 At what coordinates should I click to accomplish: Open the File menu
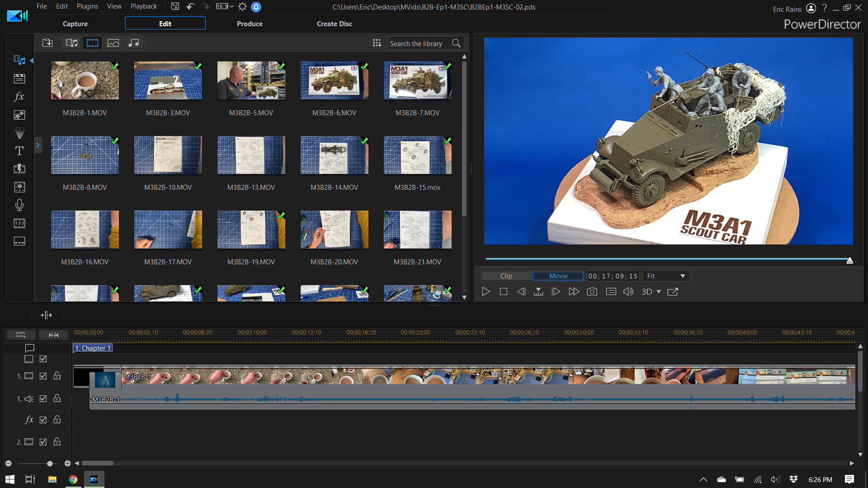[x=42, y=6]
